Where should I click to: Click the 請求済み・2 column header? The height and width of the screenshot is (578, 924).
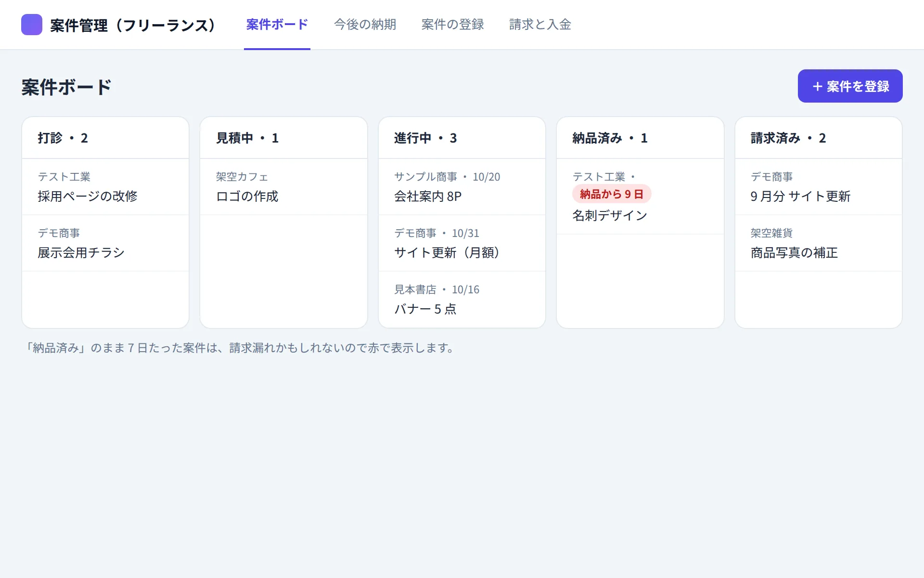click(x=819, y=138)
